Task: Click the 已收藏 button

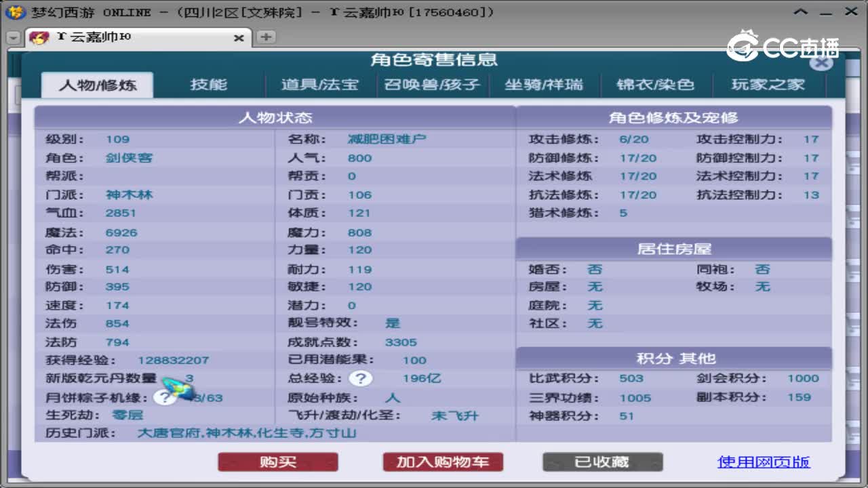Action: pyautogui.click(x=602, y=462)
